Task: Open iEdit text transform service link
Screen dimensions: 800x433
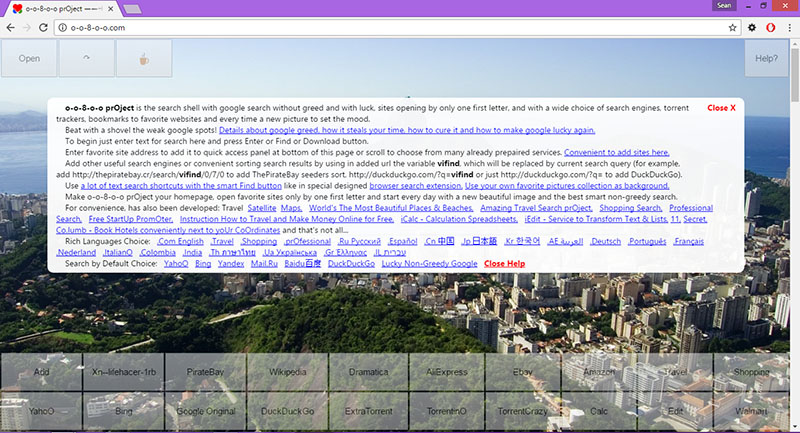Action: 596,219
